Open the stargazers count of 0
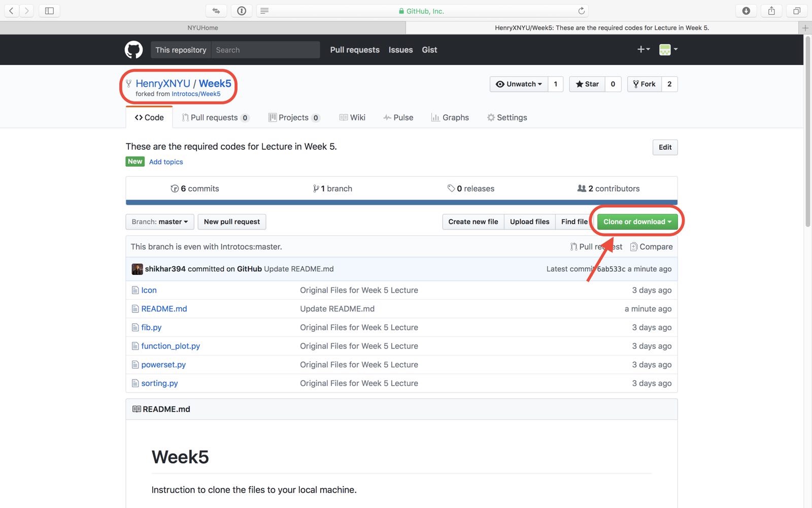This screenshot has width=812, height=508. [613, 84]
